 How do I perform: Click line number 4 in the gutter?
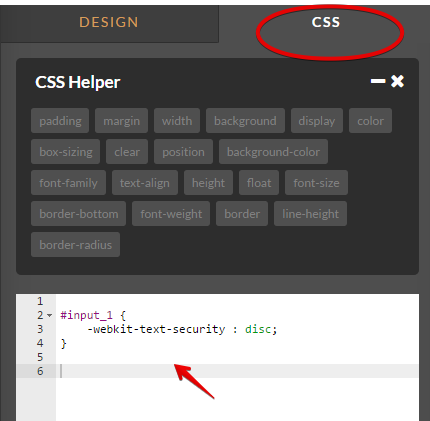coord(40,343)
